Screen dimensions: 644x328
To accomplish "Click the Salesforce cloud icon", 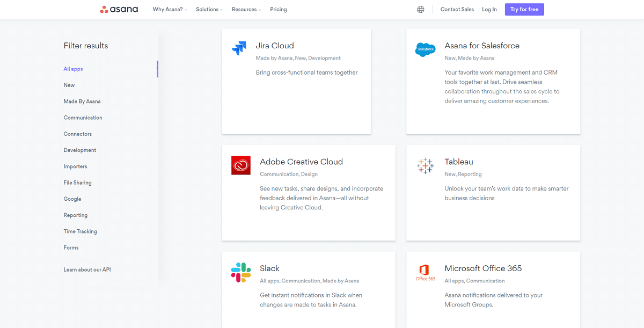I will tap(426, 49).
